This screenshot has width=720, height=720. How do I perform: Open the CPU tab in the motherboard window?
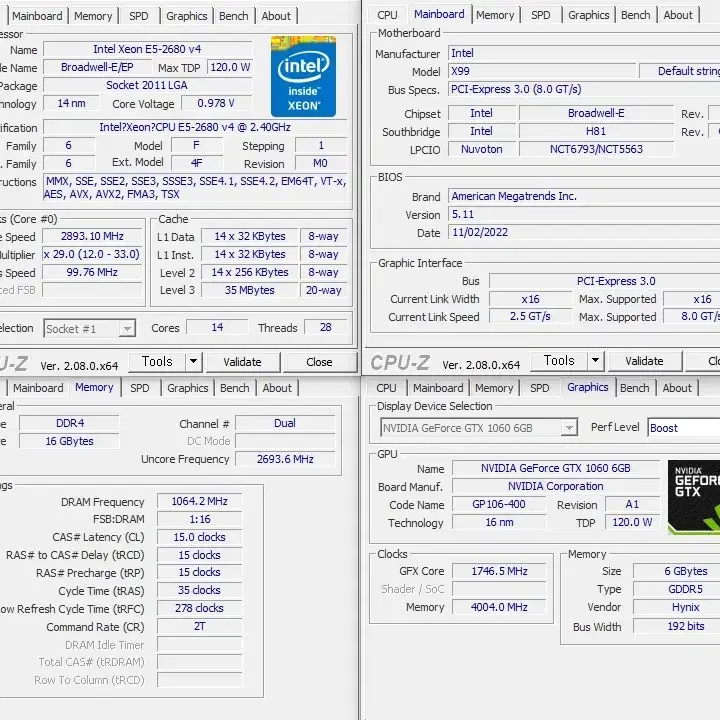coord(387,15)
